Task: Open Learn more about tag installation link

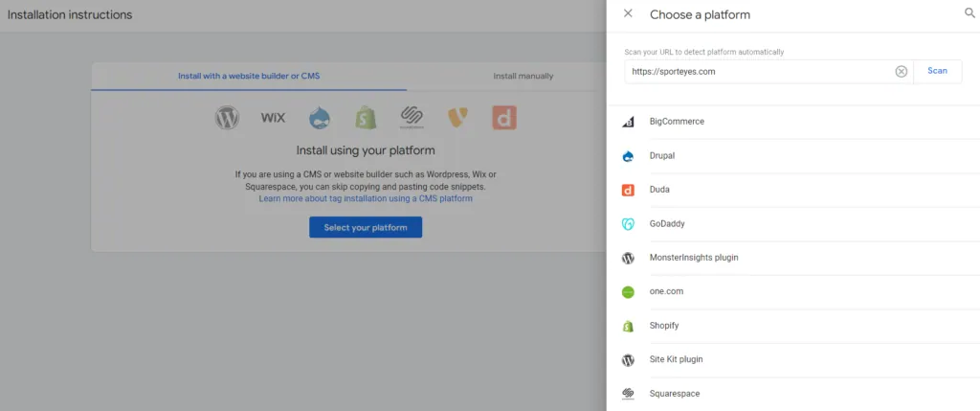Action: 366,198
